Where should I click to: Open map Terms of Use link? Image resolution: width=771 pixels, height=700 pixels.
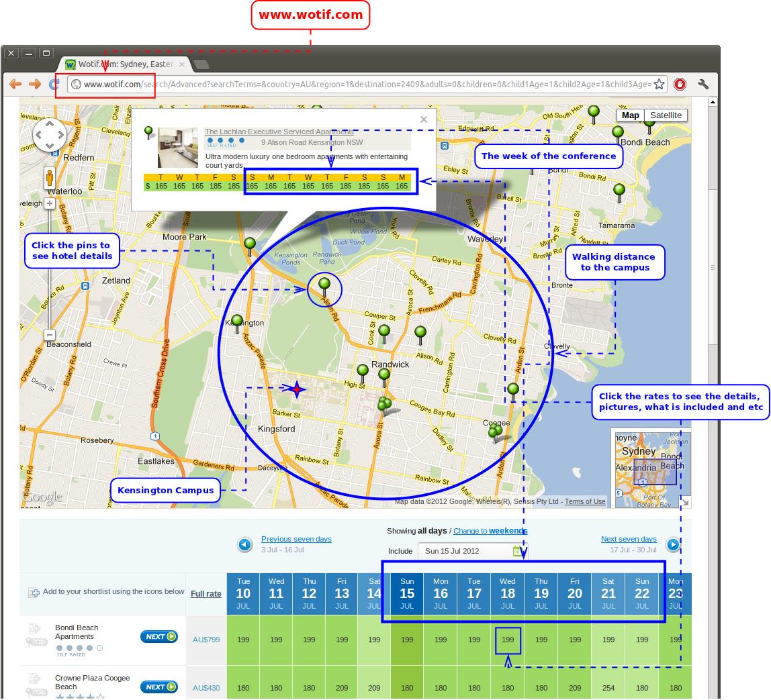click(x=585, y=501)
